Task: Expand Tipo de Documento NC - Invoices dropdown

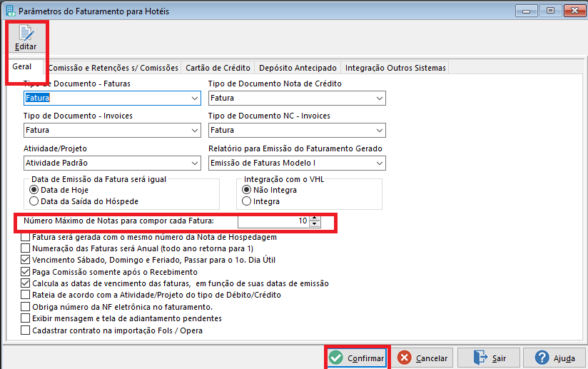Action: (x=380, y=131)
